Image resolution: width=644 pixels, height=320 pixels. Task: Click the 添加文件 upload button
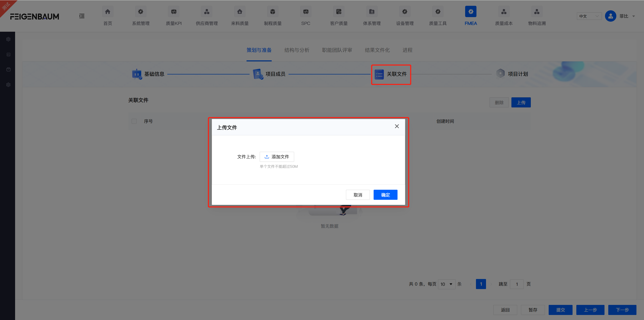tap(276, 156)
